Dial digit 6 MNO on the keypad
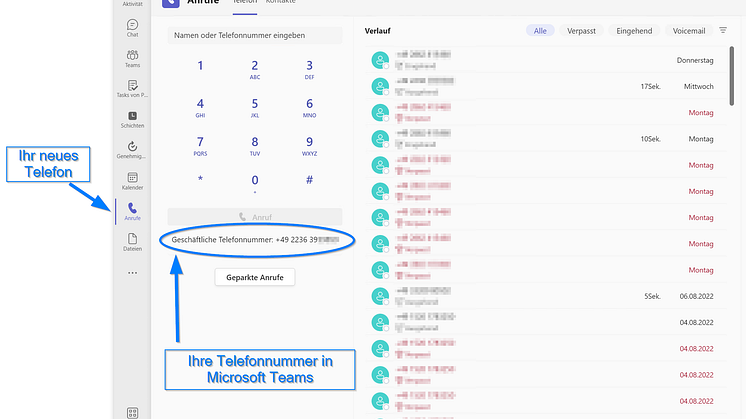Screen dimensions: 746x419 (x=309, y=107)
